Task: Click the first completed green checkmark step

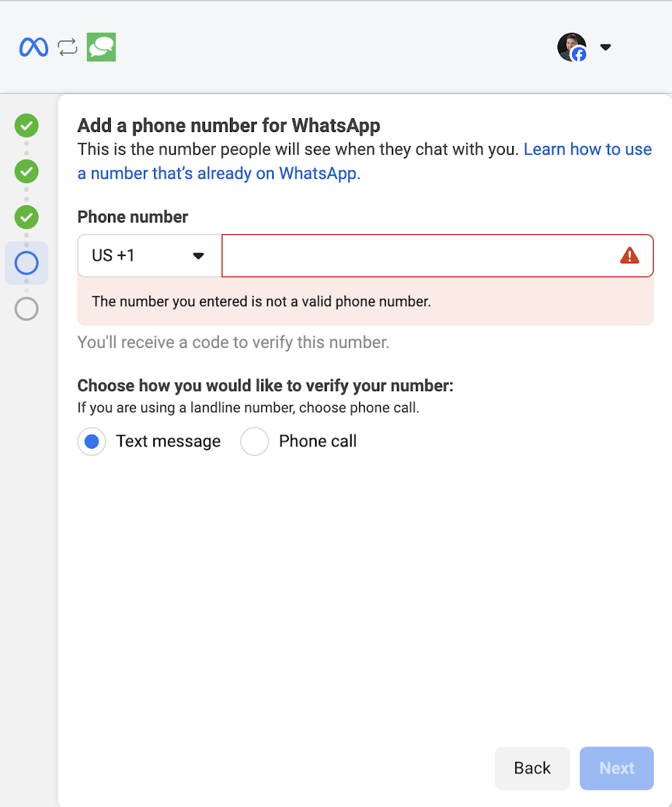Action: click(x=26, y=126)
